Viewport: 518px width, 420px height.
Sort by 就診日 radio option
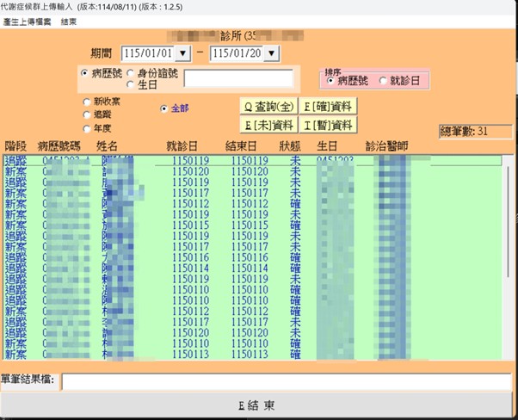(384, 80)
